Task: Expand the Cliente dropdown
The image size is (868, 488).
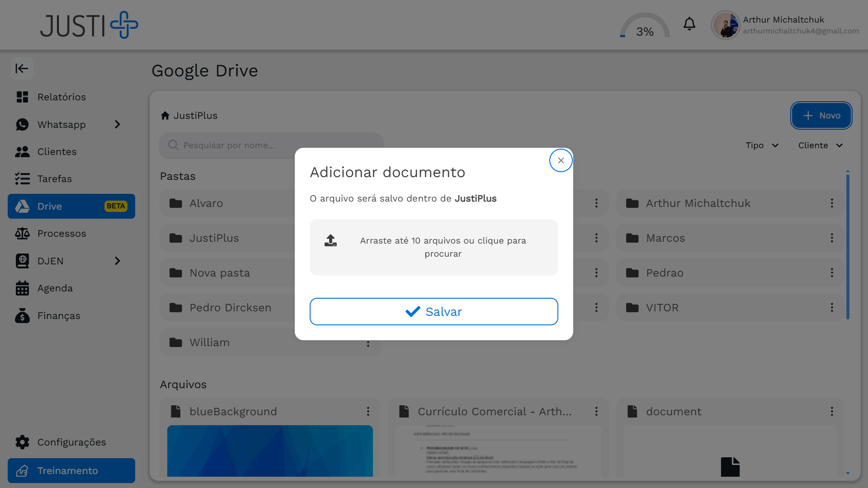Action: (x=821, y=145)
